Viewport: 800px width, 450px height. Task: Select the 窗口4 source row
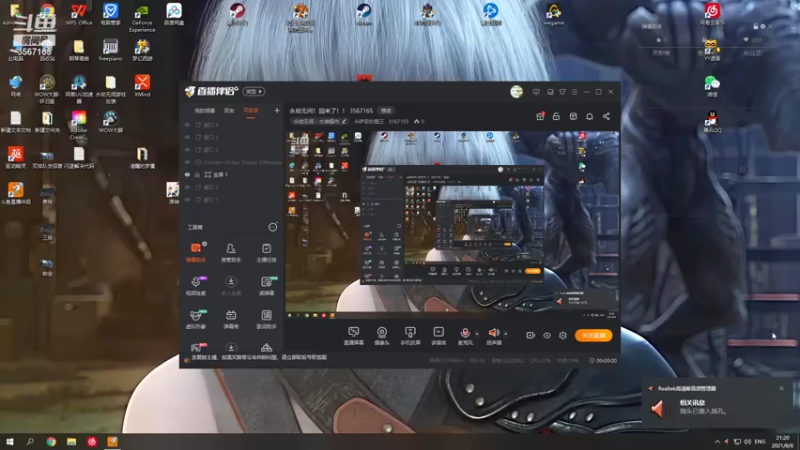233,124
